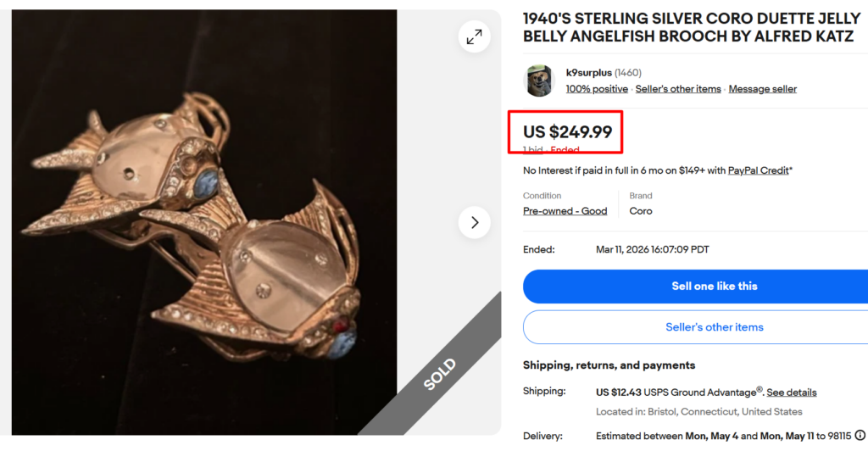The image size is (868, 451).
Task: Click the SOLD banner on the image
Action: point(438,373)
